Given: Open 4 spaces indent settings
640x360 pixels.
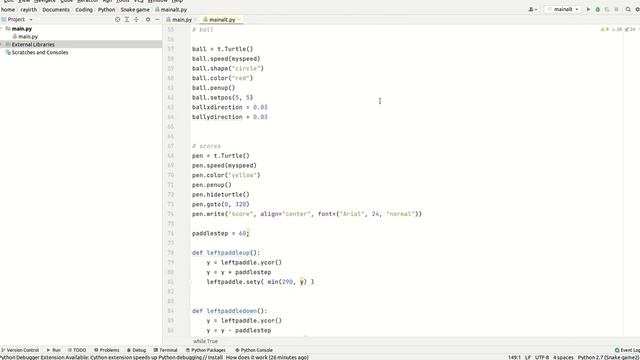Looking at the screenshot, I should 563,357.
